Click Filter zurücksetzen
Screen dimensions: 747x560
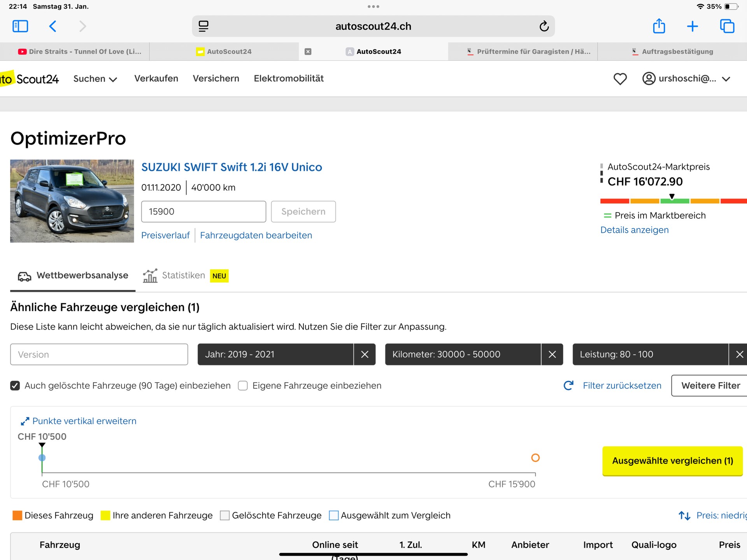[622, 386]
